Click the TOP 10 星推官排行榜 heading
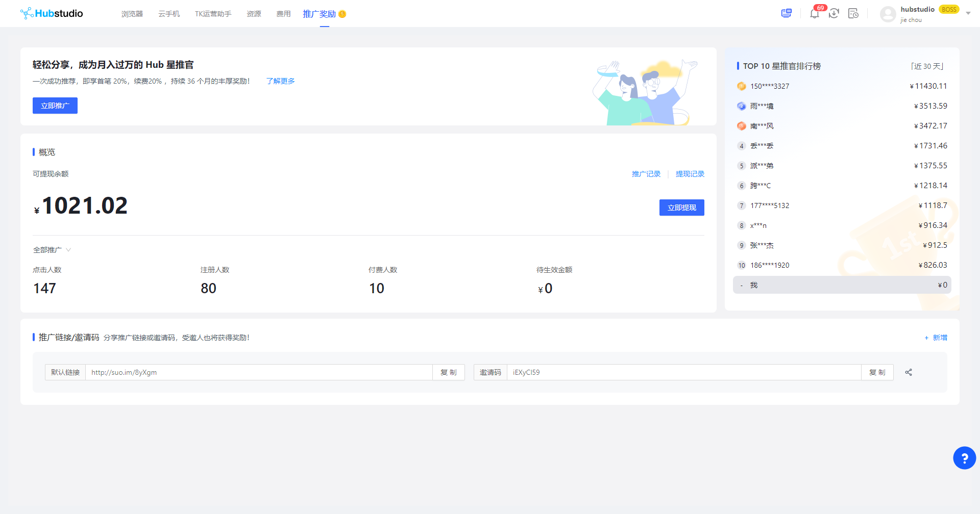Image resolution: width=980 pixels, height=514 pixels. [x=782, y=66]
